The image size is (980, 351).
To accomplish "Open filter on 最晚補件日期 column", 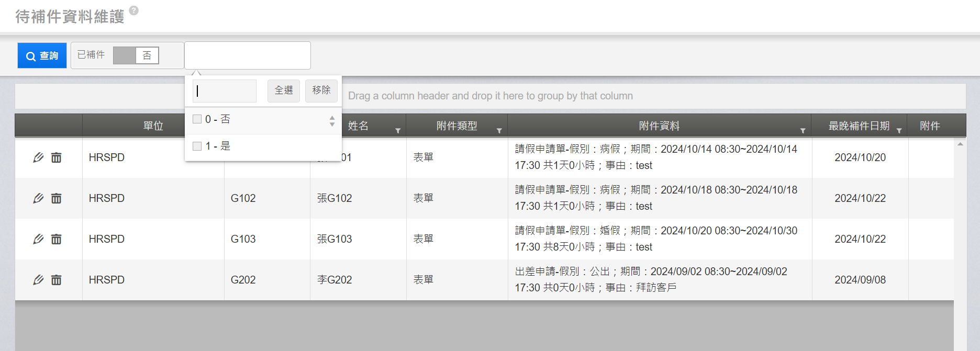I will coord(899,130).
